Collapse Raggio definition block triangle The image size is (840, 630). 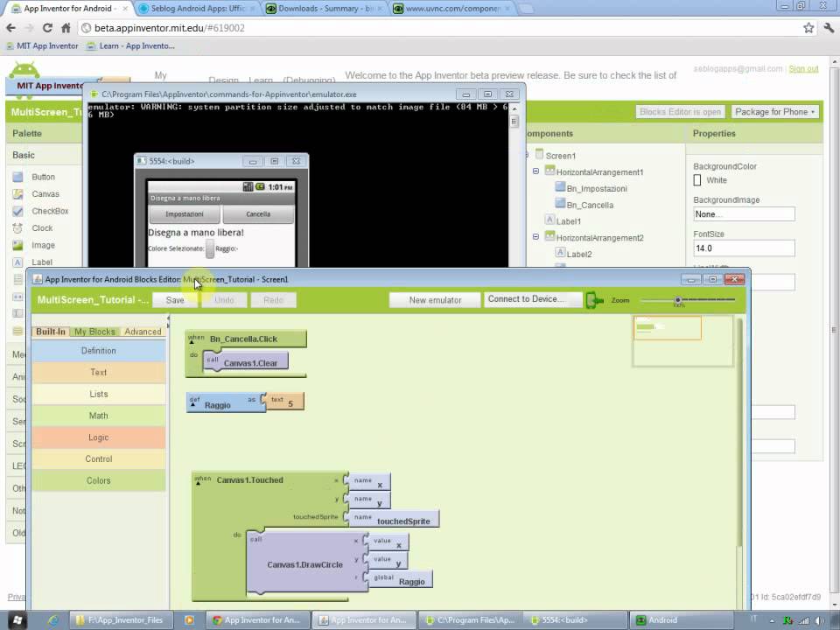click(192, 405)
